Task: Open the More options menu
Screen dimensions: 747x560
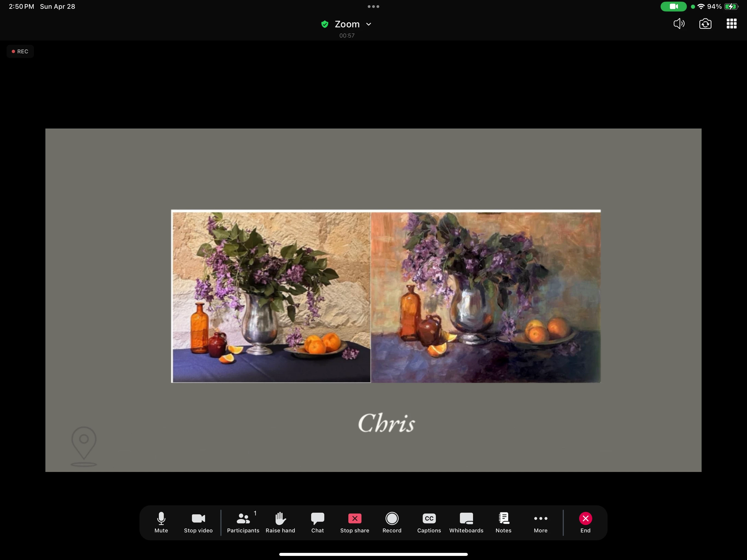Action: point(540,522)
